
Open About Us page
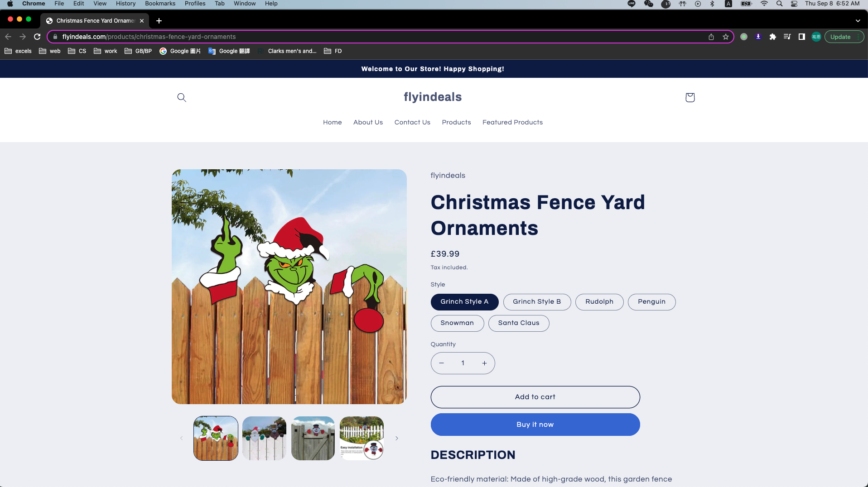coord(368,122)
